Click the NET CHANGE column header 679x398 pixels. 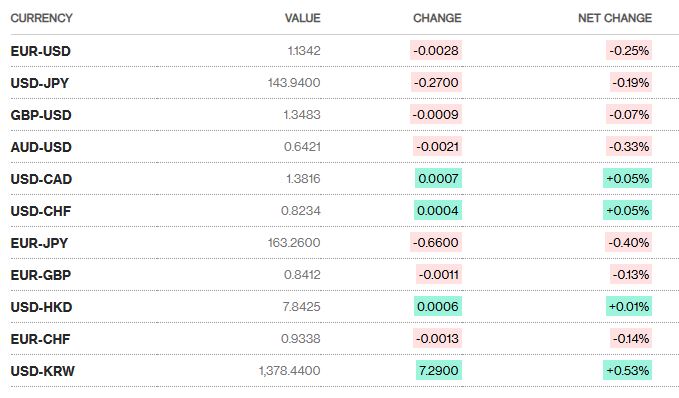coord(615,18)
